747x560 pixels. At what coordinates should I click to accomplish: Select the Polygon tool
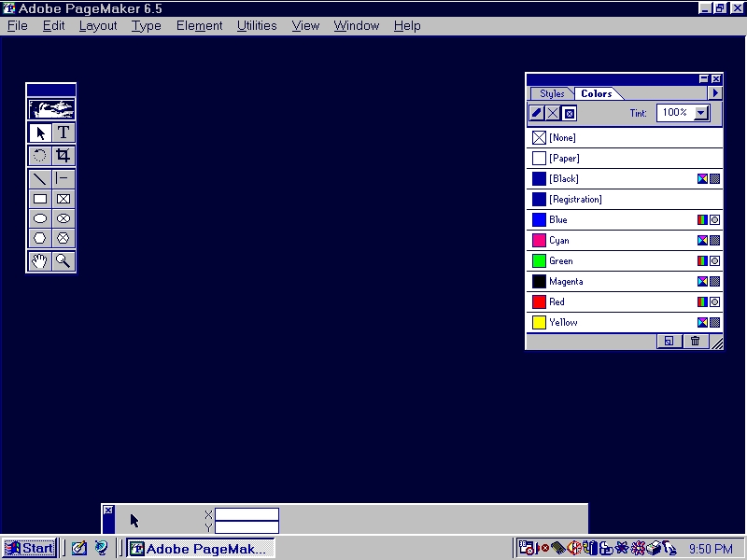pyautogui.click(x=40, y=238)
